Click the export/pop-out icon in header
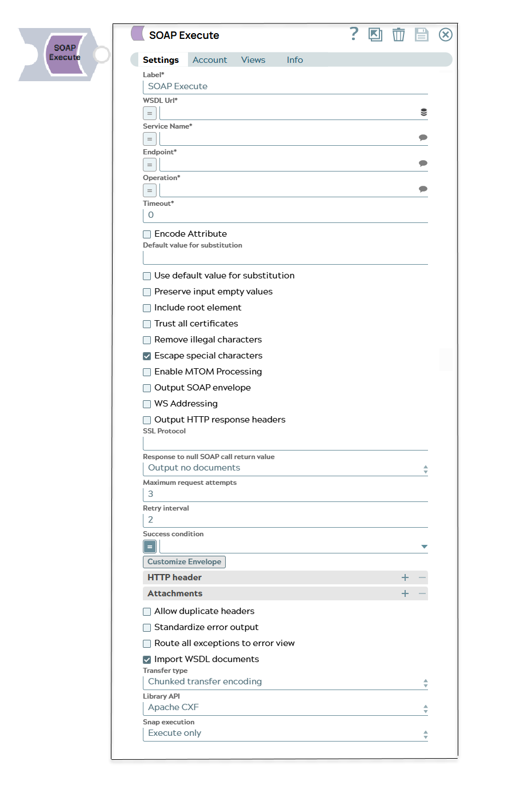The image size is (532, 789). tap(375, 35)
